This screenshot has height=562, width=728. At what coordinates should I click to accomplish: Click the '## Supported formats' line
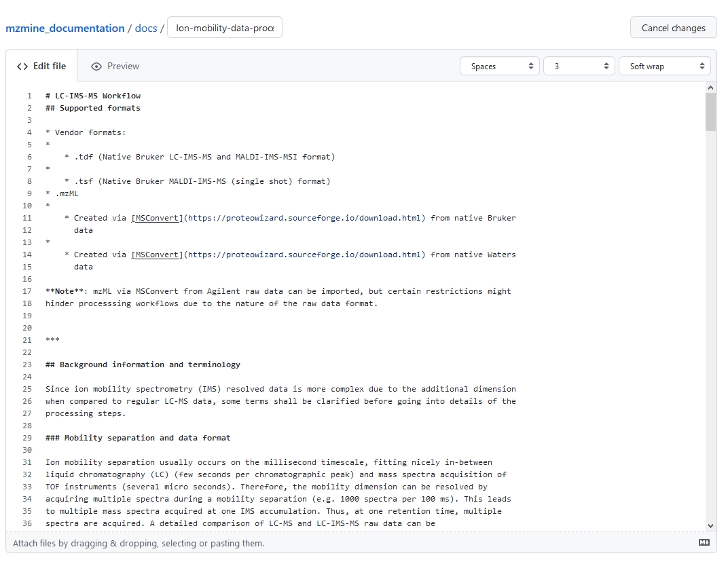coord(93,108)
